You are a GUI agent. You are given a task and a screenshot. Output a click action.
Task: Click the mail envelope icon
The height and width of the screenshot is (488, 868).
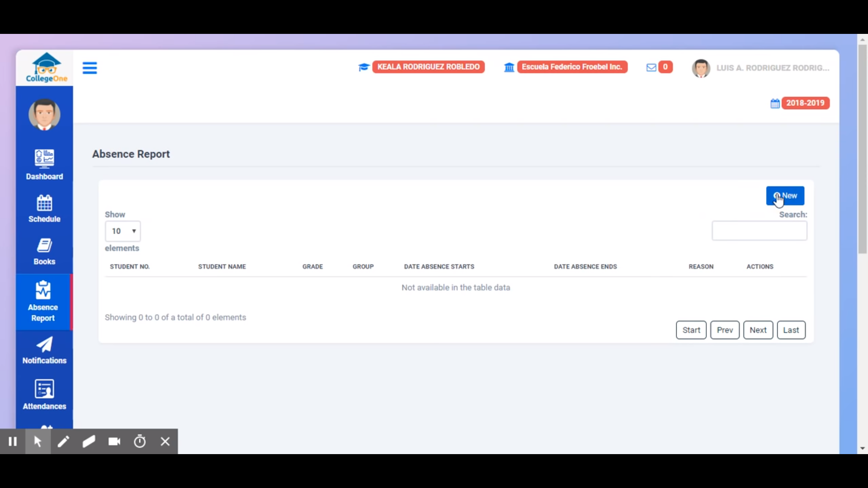[651, 67]
